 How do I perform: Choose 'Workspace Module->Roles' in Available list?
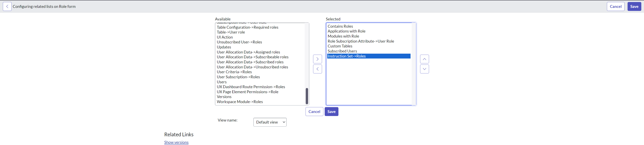[240, 102]
